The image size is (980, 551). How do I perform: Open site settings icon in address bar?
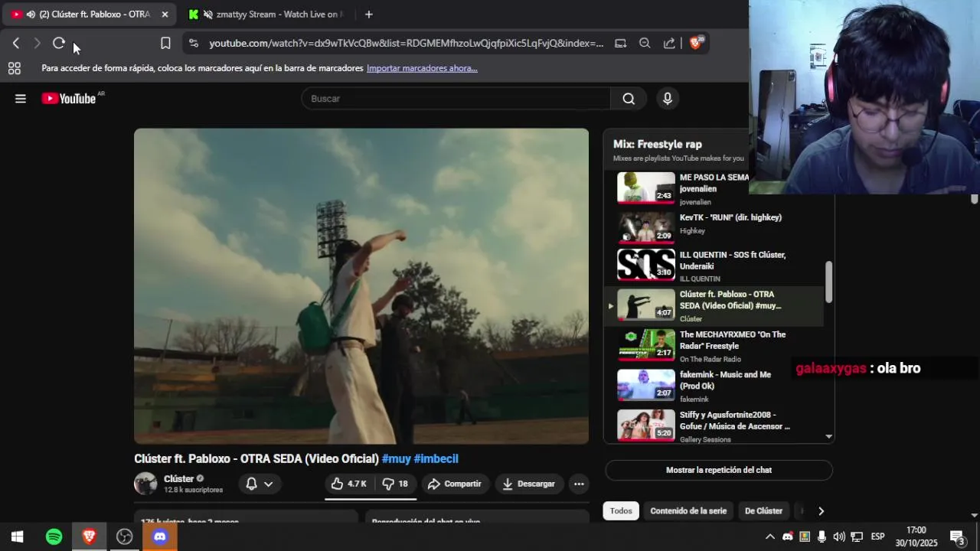click(193, 44)
